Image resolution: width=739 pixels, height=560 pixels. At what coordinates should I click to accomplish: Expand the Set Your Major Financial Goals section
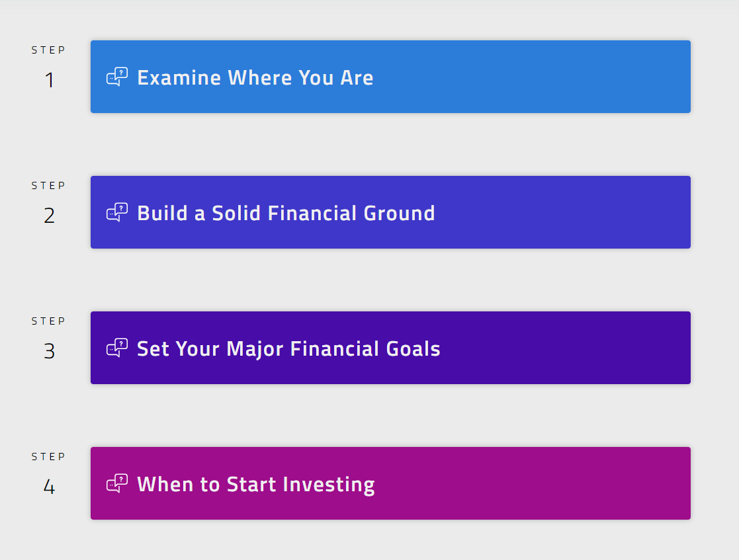pos(288,349)
